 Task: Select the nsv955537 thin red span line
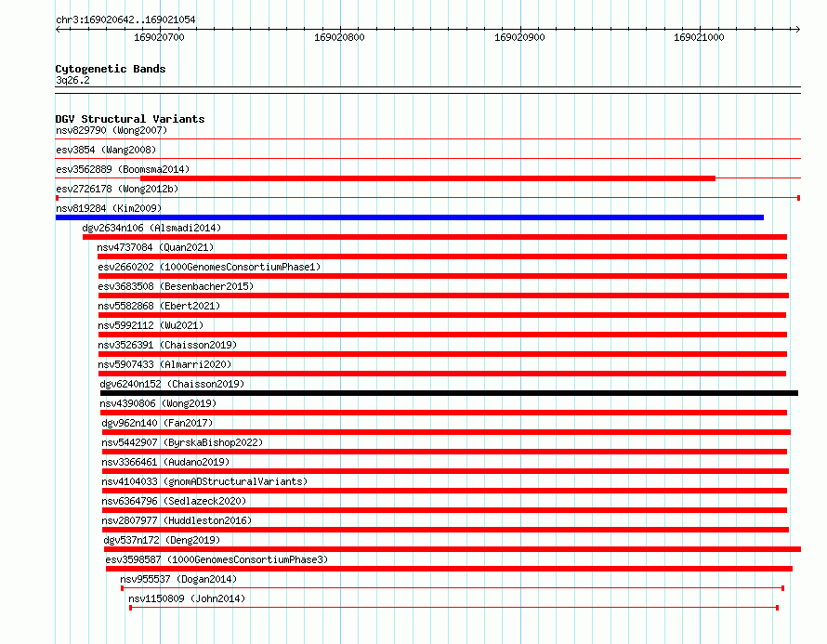[453, 588]
